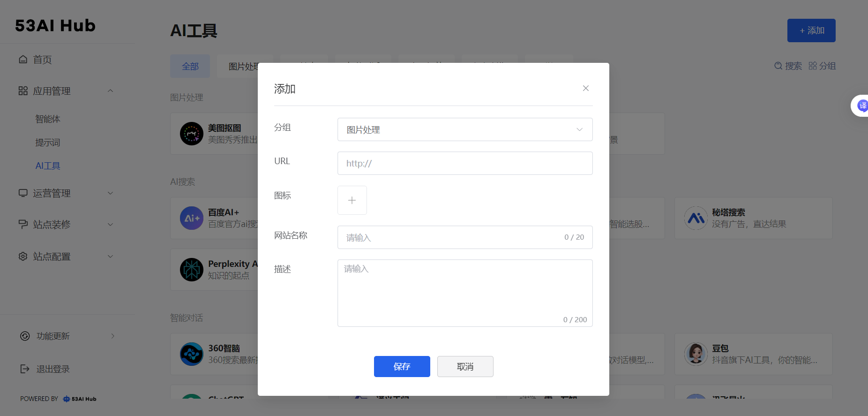Click the translate floating icon

861,106
